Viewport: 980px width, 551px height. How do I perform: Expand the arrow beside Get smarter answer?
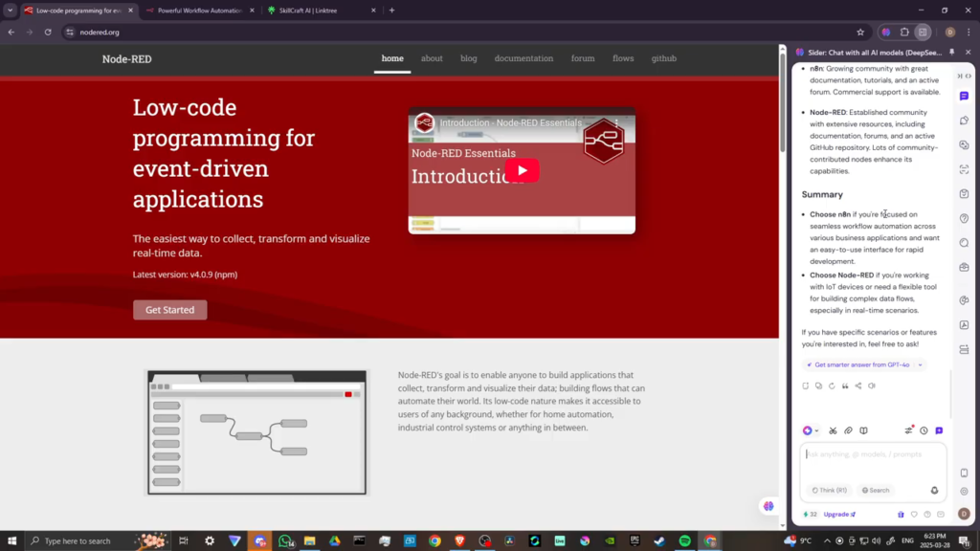(x=920, y=364)
